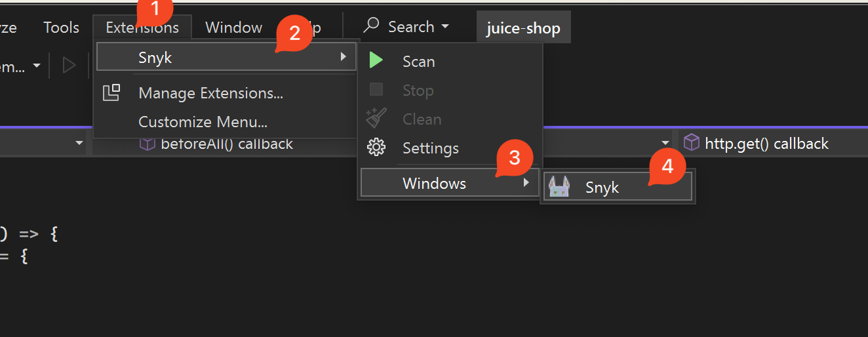Screen dimensions: 868x337
Task: Open the Window menu
Action: [x=233, y=28]
